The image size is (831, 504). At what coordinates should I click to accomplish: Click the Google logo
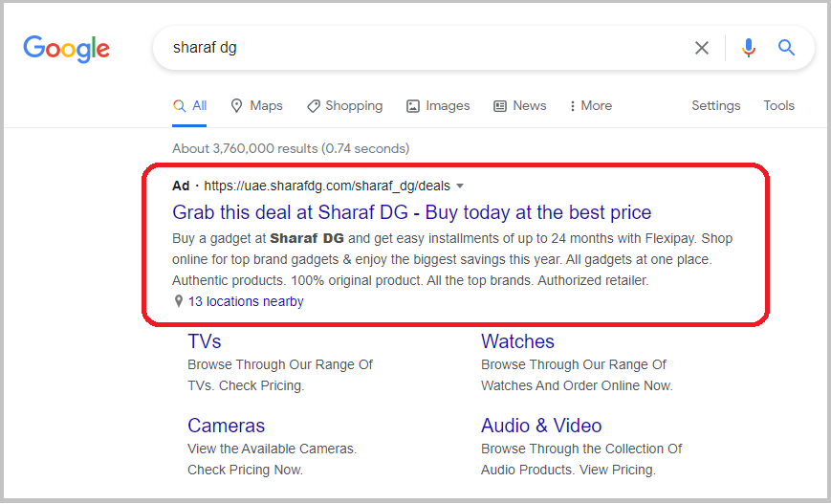click(x=66, y=49)
